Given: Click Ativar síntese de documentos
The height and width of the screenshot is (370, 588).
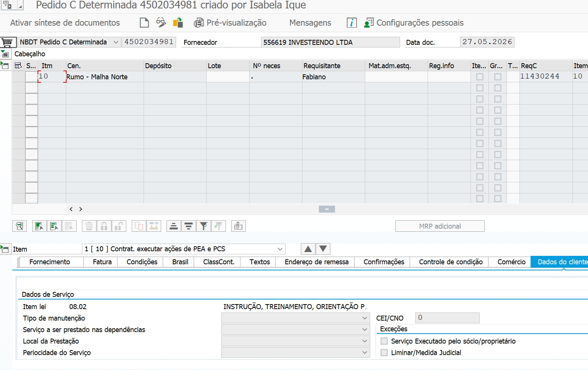Looking at the screenshot, I should coord(65,23).
